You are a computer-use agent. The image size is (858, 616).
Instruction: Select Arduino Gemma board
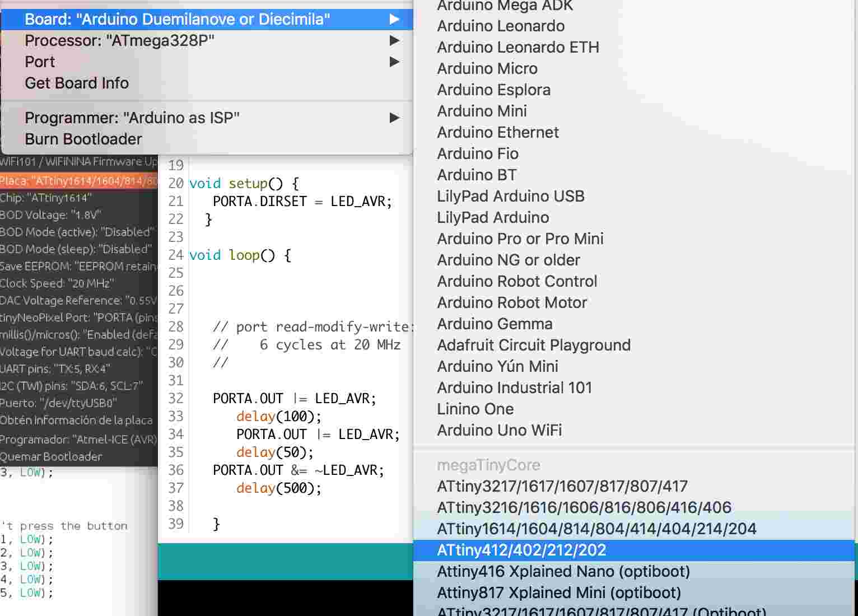click(x=634, y=324)
